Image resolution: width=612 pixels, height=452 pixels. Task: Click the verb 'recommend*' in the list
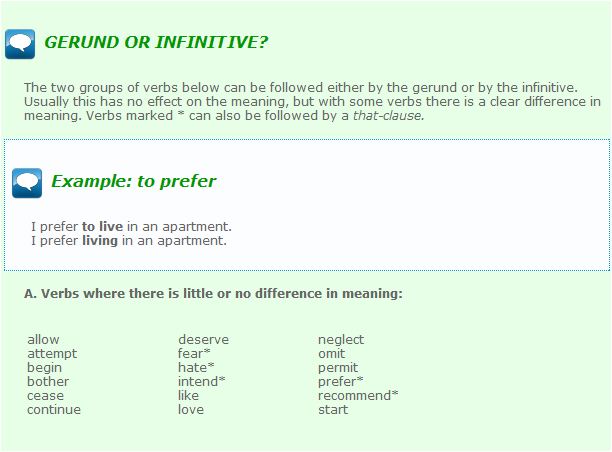click(358, 396)
